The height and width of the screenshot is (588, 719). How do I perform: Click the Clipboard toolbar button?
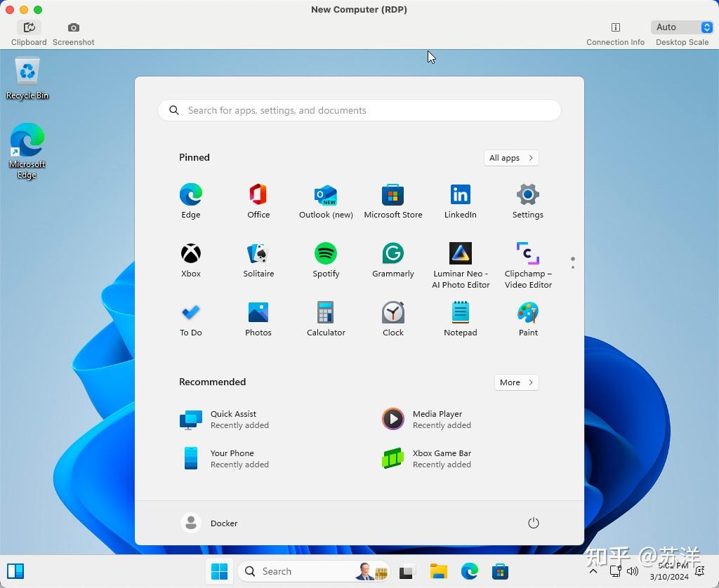(29, 34)
